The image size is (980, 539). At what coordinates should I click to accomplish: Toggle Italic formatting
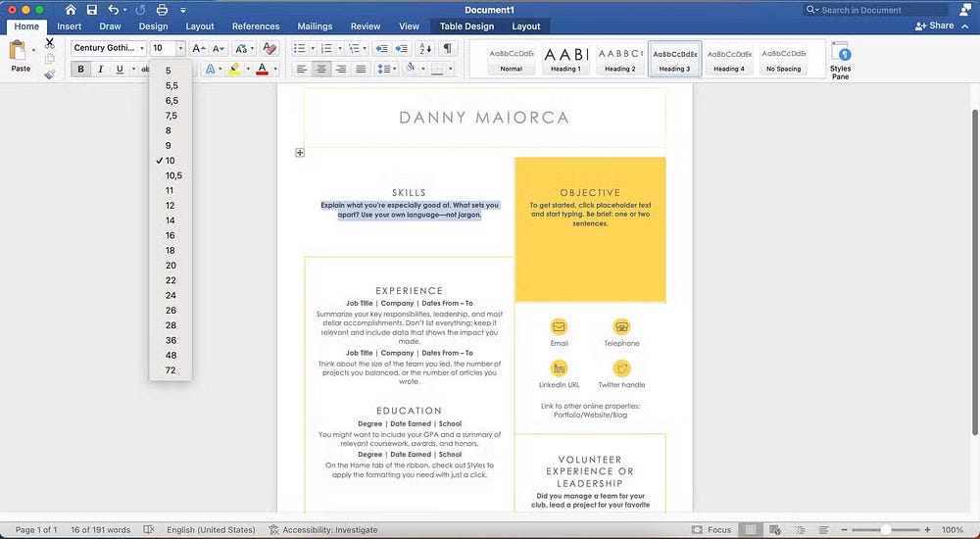point(100,69)
